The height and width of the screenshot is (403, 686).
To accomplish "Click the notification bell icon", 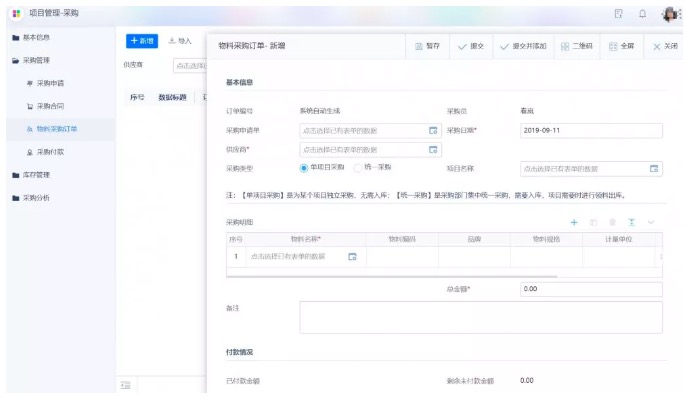I will click(x=642, y=13).
